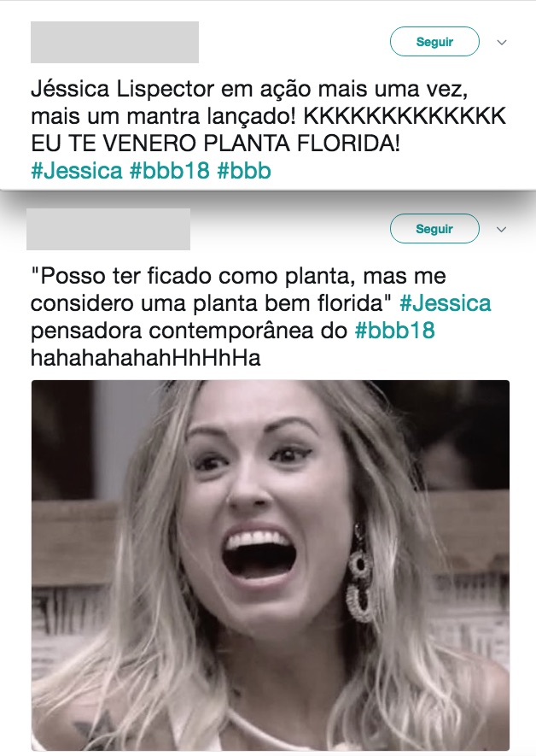536x756 pixels.
Task: Click the 'KKKKKKKKKKKK' laughter text
Action: tap(405, 116)
